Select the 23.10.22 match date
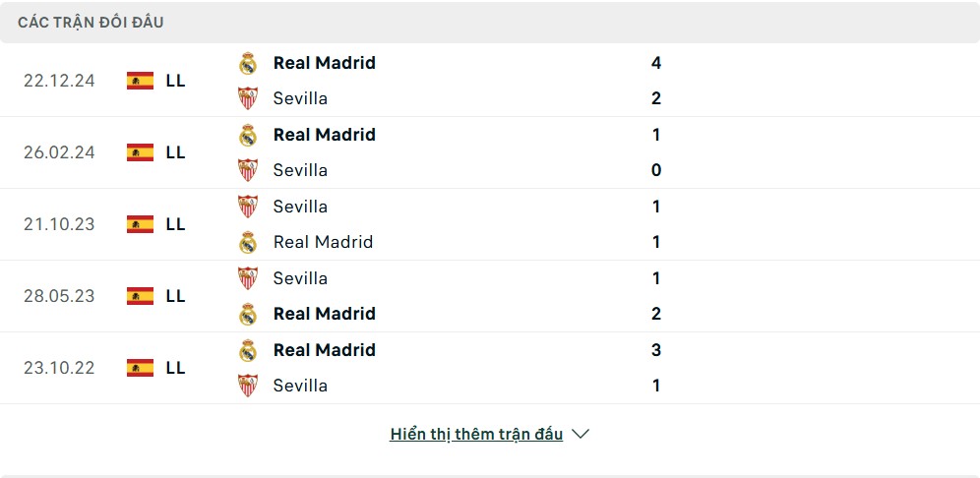 pos(59,368)
